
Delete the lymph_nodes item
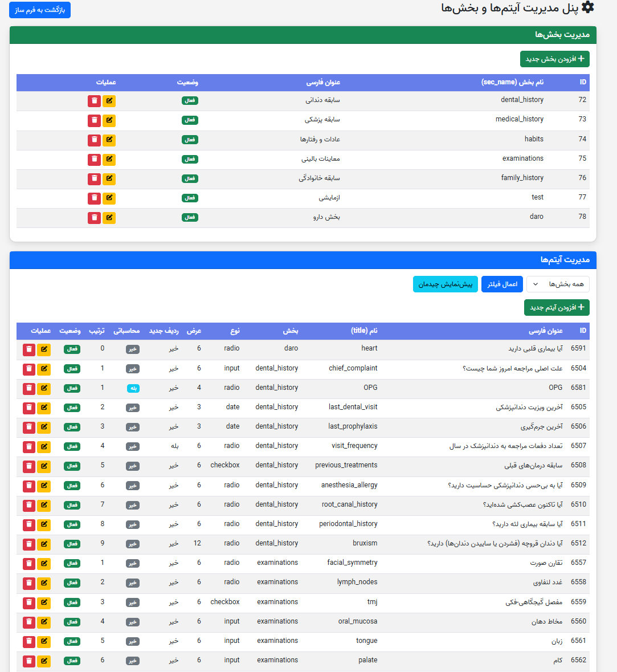(29, 583)
